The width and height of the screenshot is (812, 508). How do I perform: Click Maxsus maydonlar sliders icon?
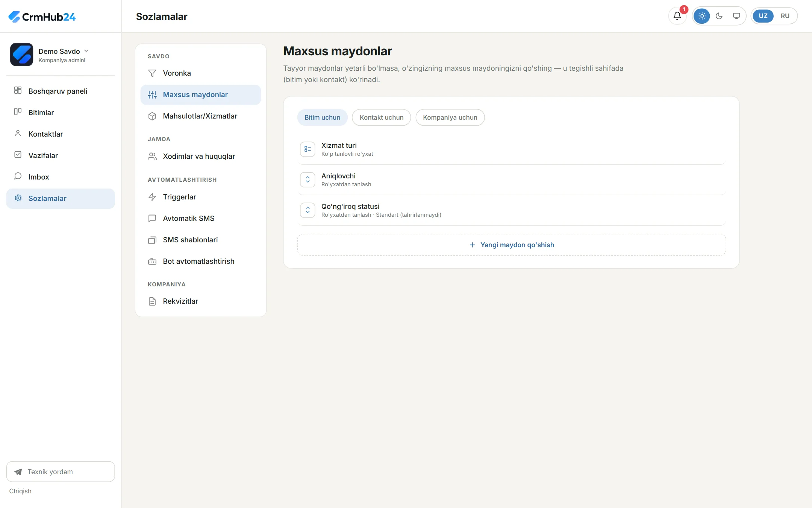coord(152,95)
